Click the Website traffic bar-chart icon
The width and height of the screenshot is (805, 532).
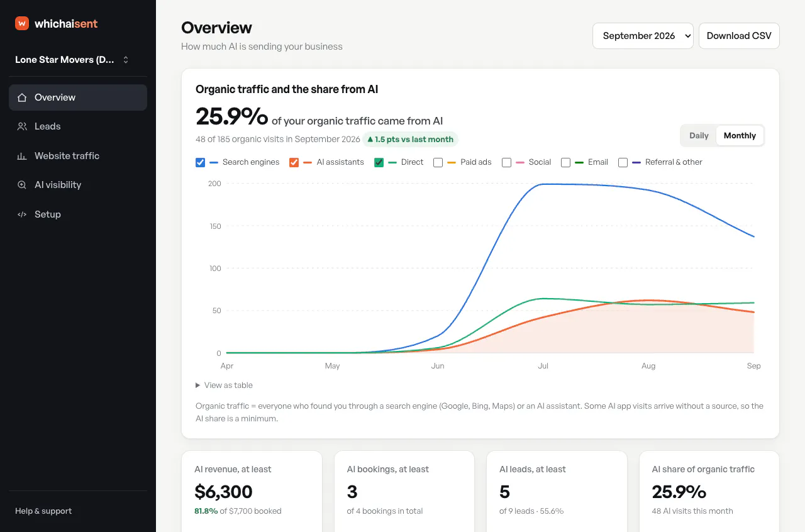(x=22, y=156)
